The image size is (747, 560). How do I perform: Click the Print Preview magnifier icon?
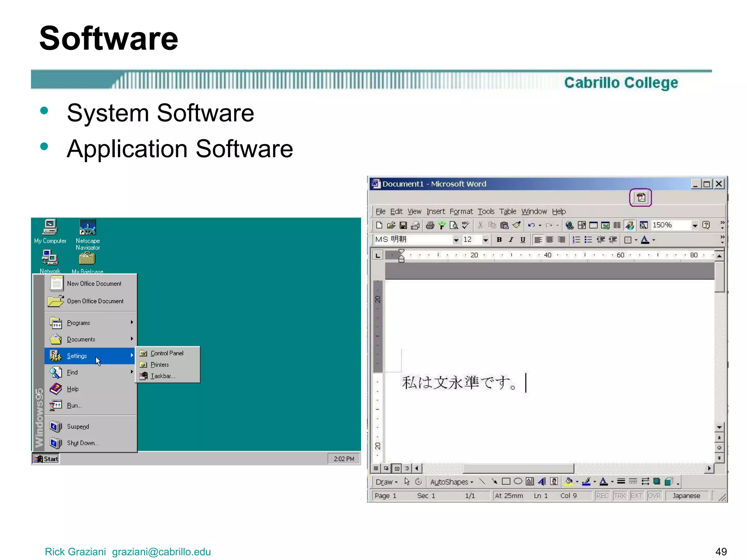(x=454, y=225)
